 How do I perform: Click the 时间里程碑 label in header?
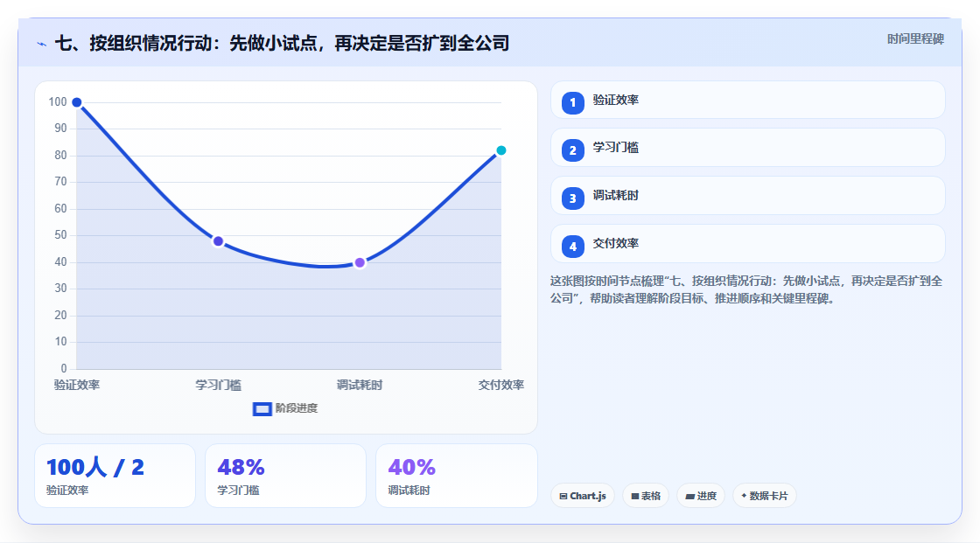click(915, 38)
